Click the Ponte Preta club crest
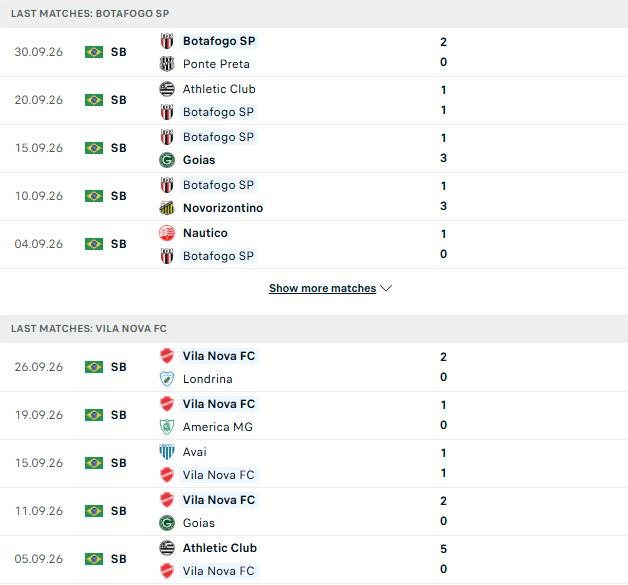This screenshot has height=585, width=628. point(167,64)
